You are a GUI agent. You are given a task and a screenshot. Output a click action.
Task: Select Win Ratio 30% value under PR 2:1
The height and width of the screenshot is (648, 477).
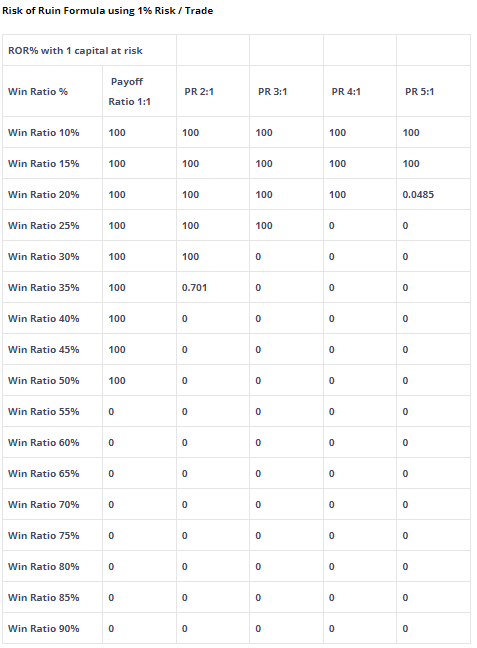(213, 256)
